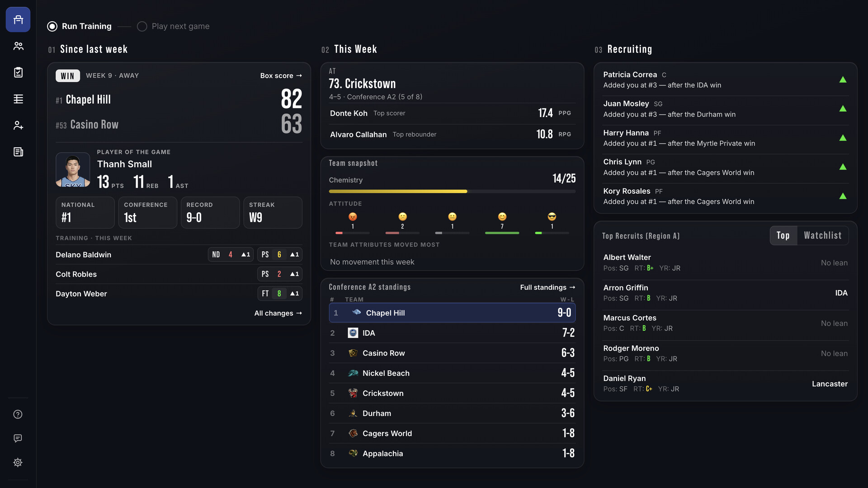
Task: Click Colt Robles PS 2 attribute badge
Action: [x=280, y=274]
